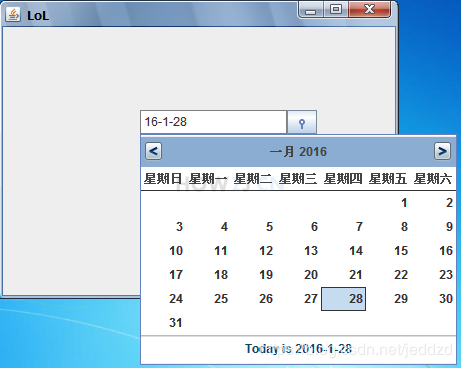461x368 pixels.
Task: Click highlighted day 28 in the calendar
Action: (343, 299)
